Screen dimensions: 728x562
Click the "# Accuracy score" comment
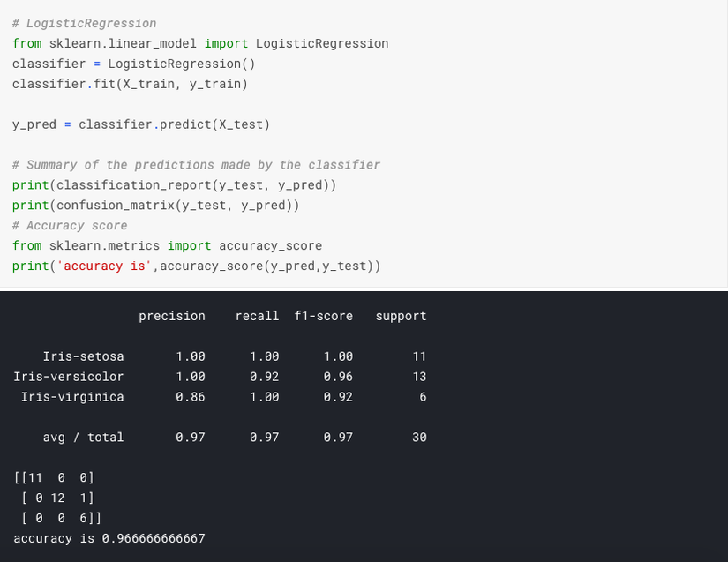(x=70, y=226)
